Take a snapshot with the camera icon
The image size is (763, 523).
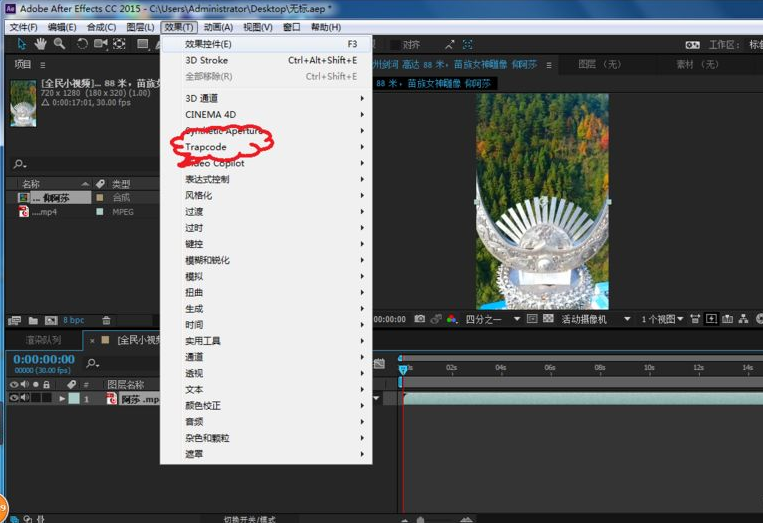coord(419,319)
